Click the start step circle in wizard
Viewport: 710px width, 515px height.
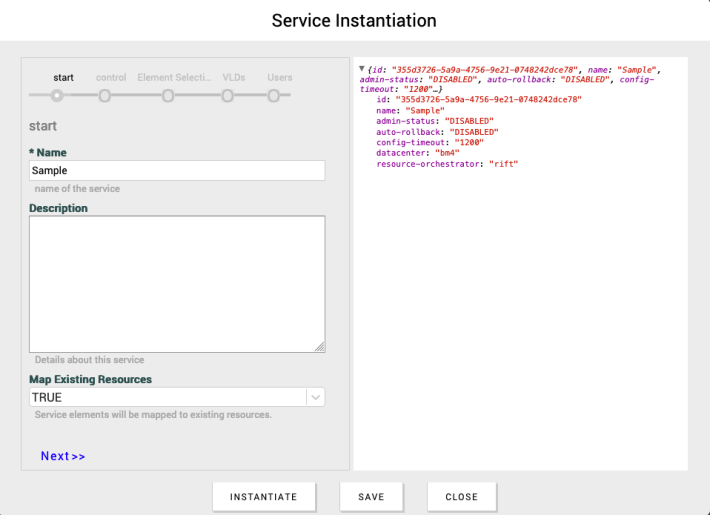(57, 96)
